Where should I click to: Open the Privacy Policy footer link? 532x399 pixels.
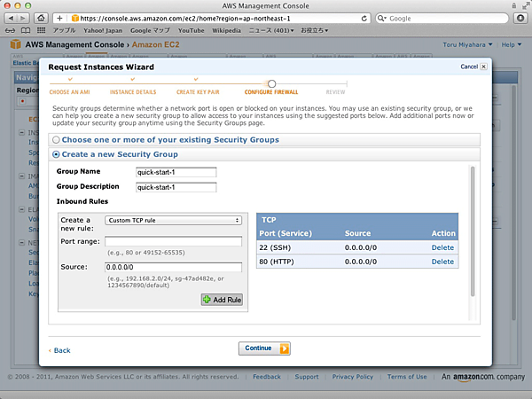click(x=353, y=377)
